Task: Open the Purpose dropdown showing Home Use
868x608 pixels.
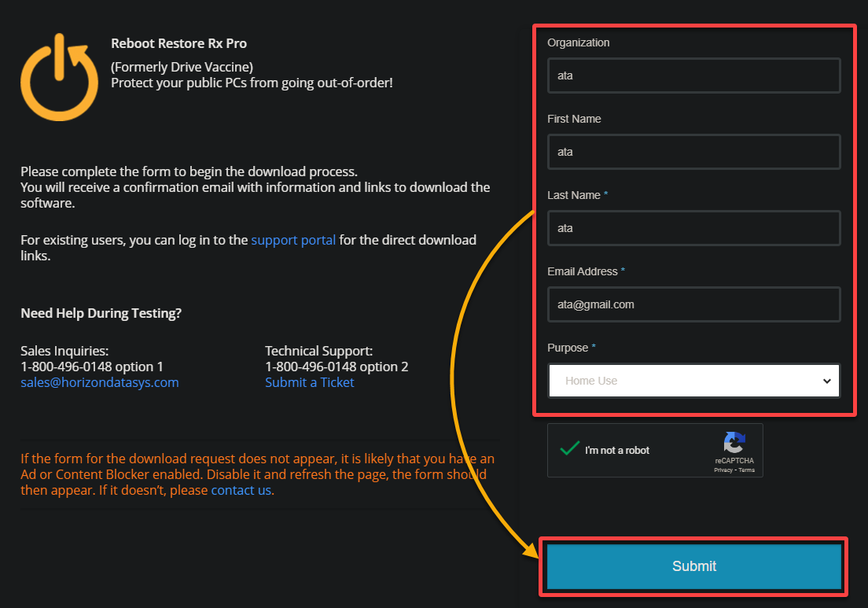Action: (693, 381)
